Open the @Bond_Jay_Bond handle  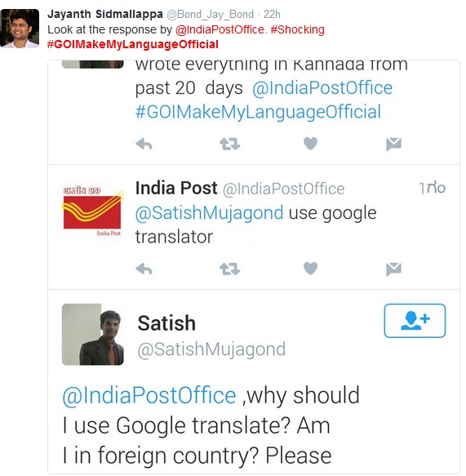tap(211, 14)
